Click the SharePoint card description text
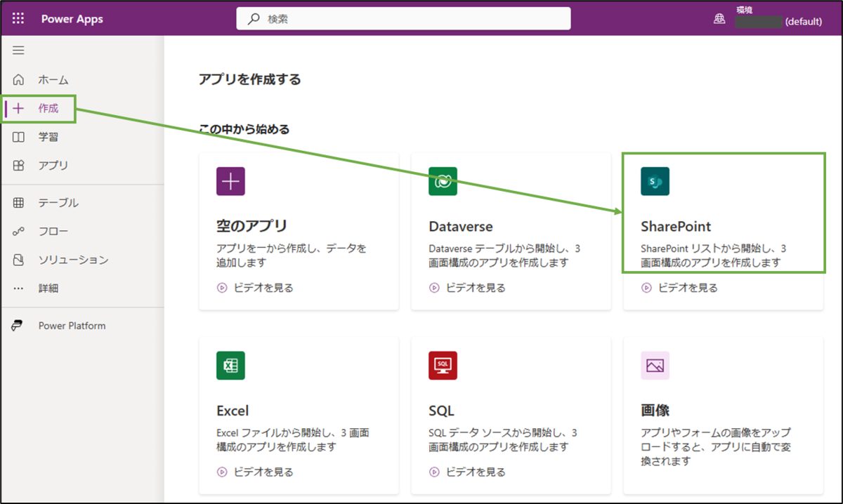843x504 pixels. click(x=713, y=256)
